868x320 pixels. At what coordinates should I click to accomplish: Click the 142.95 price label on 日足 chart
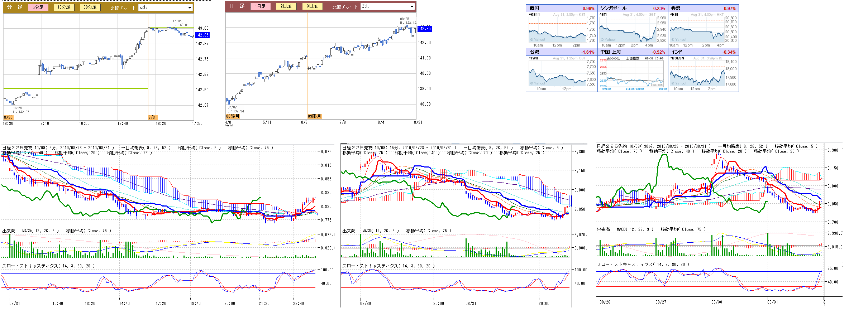424,29
